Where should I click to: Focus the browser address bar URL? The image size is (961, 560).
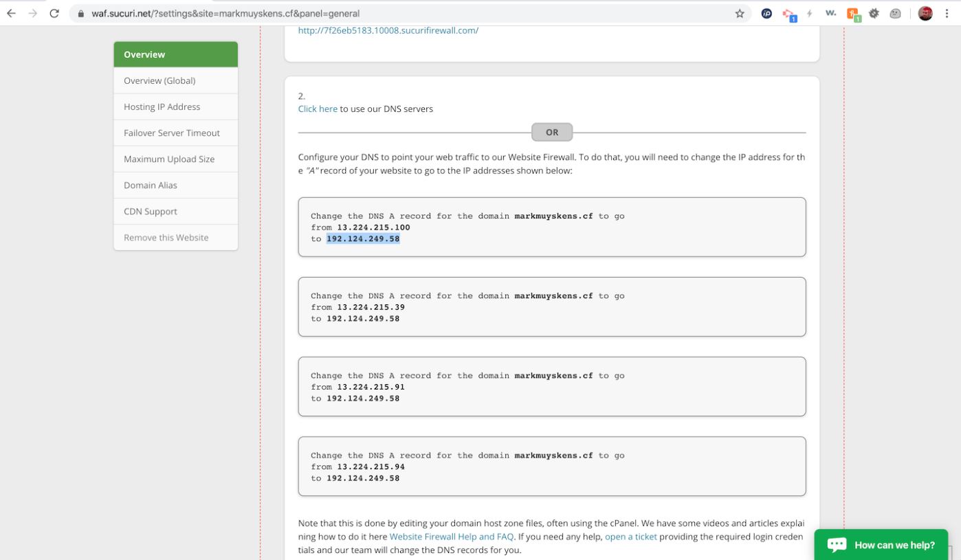pyautogui.click(x=225, y=14)
